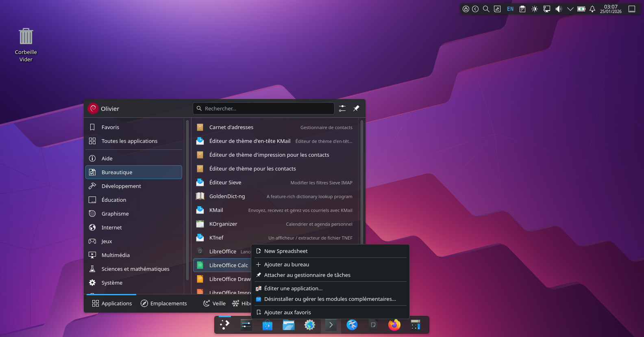Switch to the Applications tab
Screen dimensions: 644x337
(112, 303)
